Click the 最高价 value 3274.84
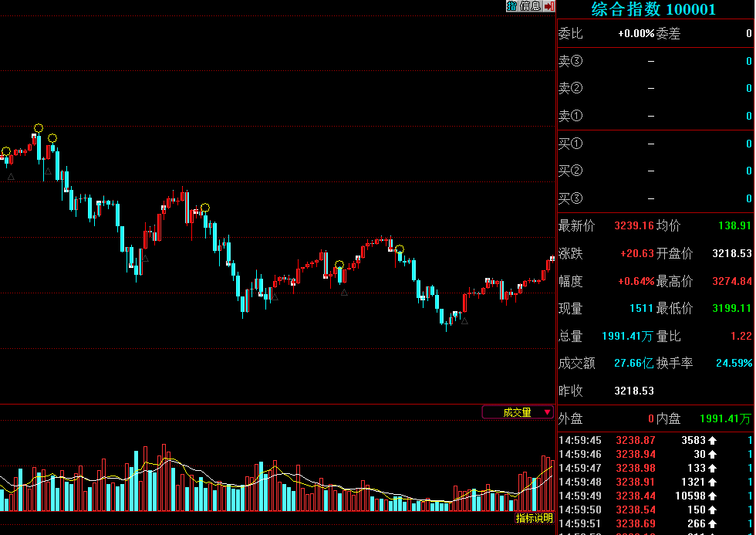The width and height of the screenshot is (756, 535). coord(732,281)
